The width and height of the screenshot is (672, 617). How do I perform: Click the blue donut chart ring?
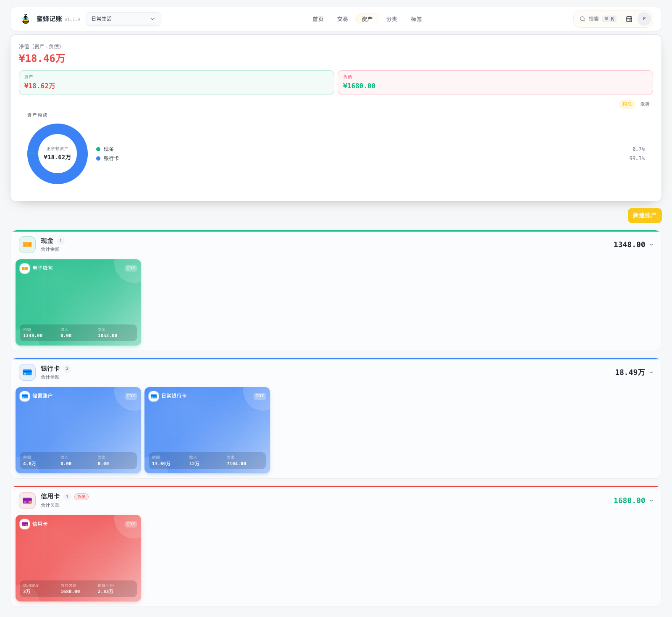(x=58, y=179)
